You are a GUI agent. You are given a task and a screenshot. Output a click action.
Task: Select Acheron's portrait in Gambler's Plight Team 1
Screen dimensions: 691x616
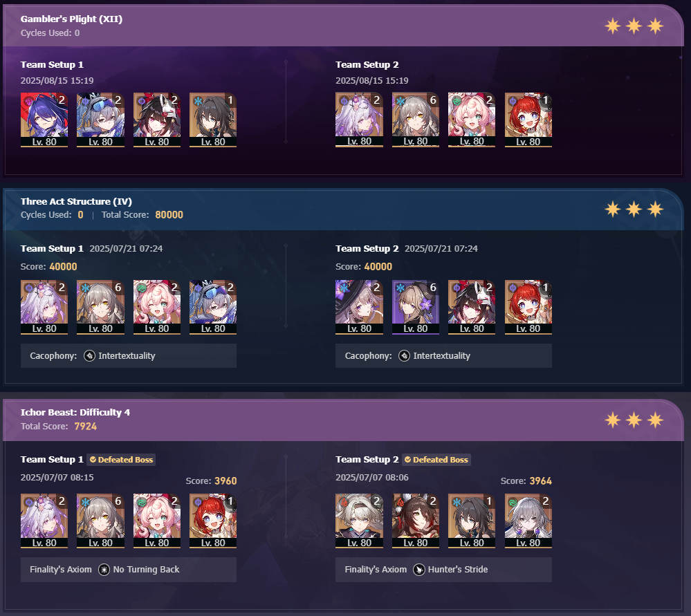[44, 120]
